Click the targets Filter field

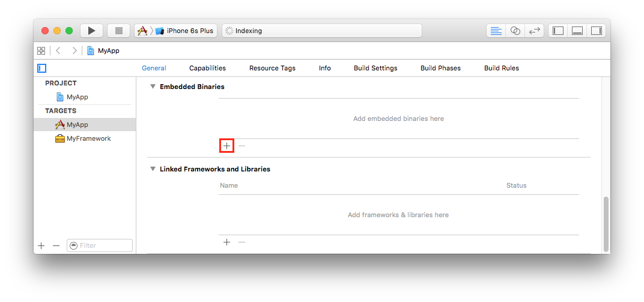[x=103, y=245]
